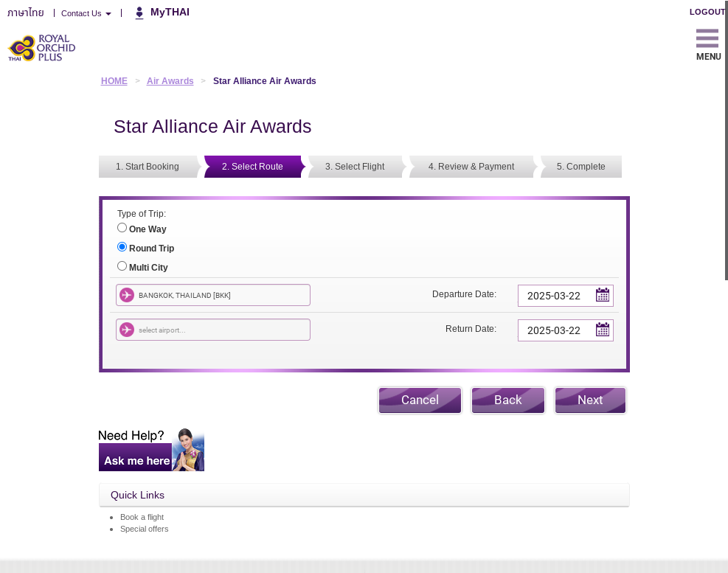This screenshot has width=728, height=573.
Task: Click the Ask me here help banner
Action: pos(151,450)
